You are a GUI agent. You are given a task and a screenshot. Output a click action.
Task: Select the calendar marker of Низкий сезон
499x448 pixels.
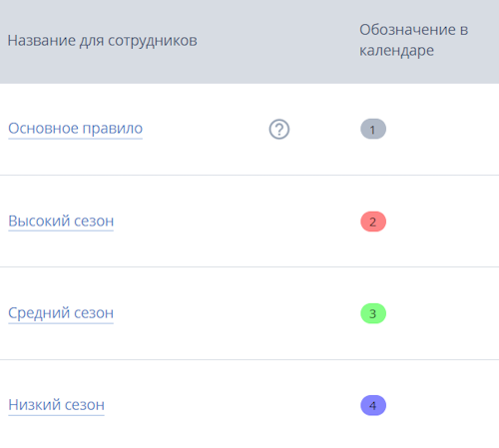coord(373,405)
